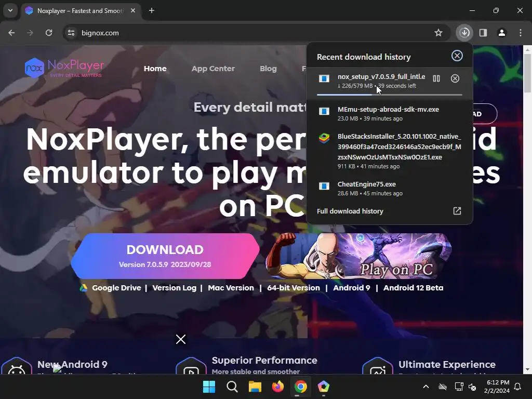Open File Explorer from taskbar
The image size is (532, 399).
click(x=255, y=387)
